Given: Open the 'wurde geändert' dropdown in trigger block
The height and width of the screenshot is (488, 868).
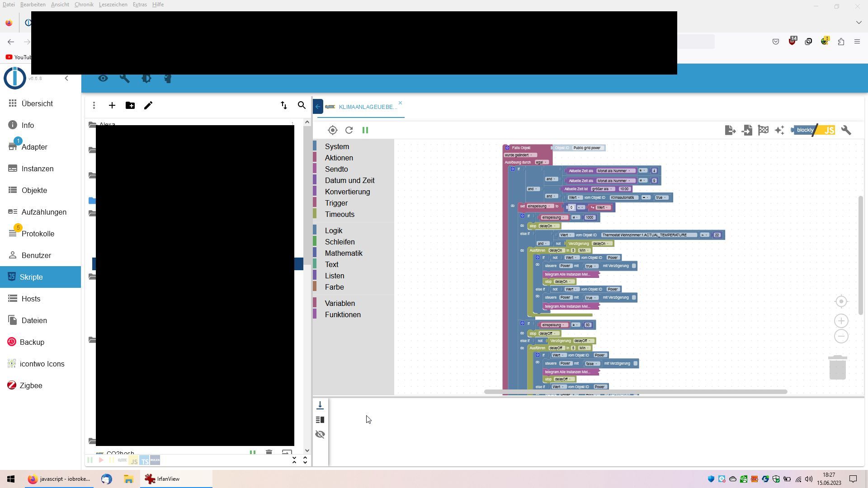Looking at the screenshot, I should pyautogui.click(x=520, y=155).
